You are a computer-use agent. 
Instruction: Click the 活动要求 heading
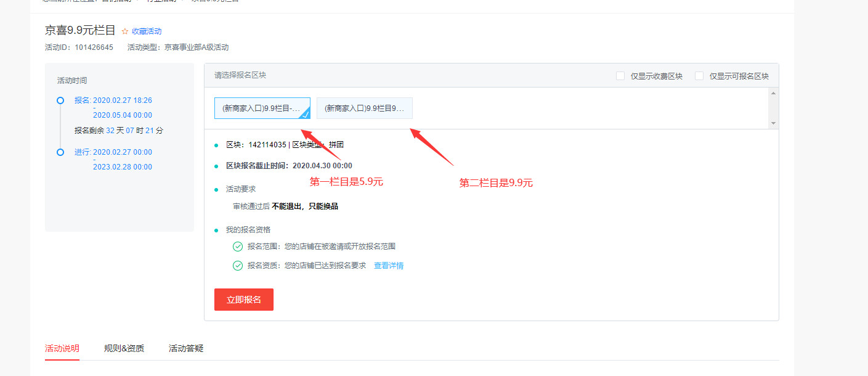[241, 189]
